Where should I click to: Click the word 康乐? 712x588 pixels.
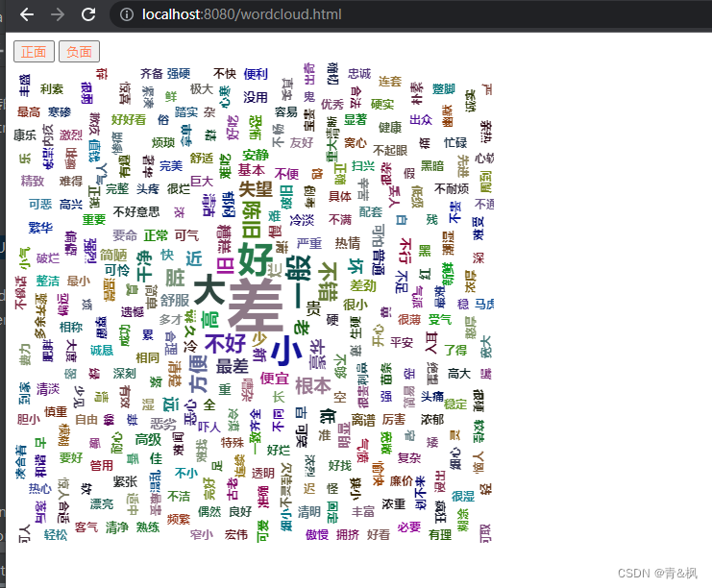[25, 135]
